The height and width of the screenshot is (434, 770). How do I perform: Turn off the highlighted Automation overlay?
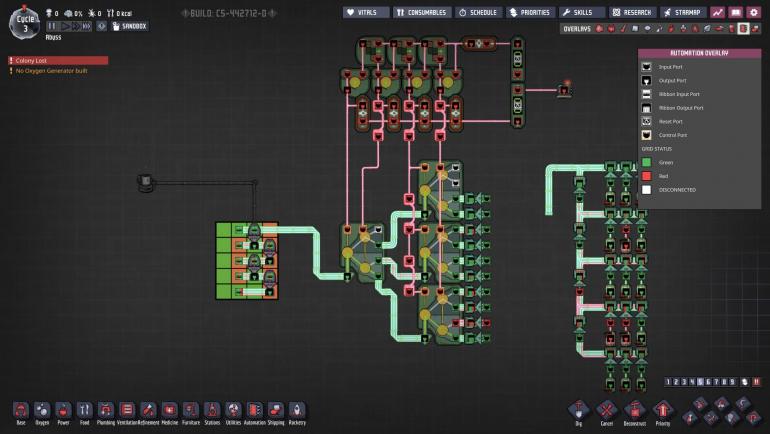click(743, 29)
